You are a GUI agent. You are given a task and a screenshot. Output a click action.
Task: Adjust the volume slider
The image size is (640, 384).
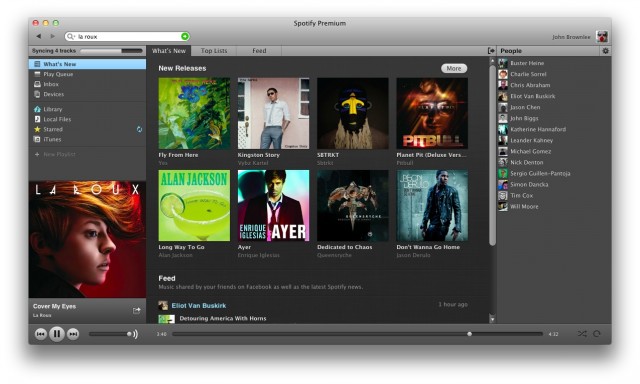109,334
